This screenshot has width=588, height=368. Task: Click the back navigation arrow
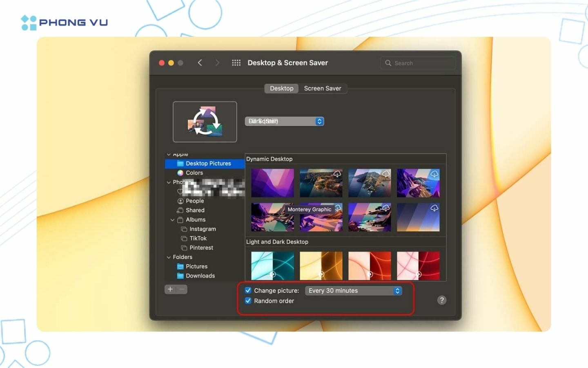tap(200, 63)
